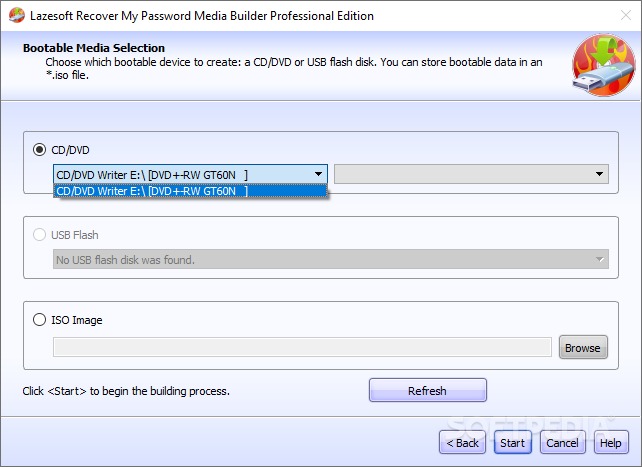Open Help for the media builder
The image size is (642, 467).
tap(610, 442)
